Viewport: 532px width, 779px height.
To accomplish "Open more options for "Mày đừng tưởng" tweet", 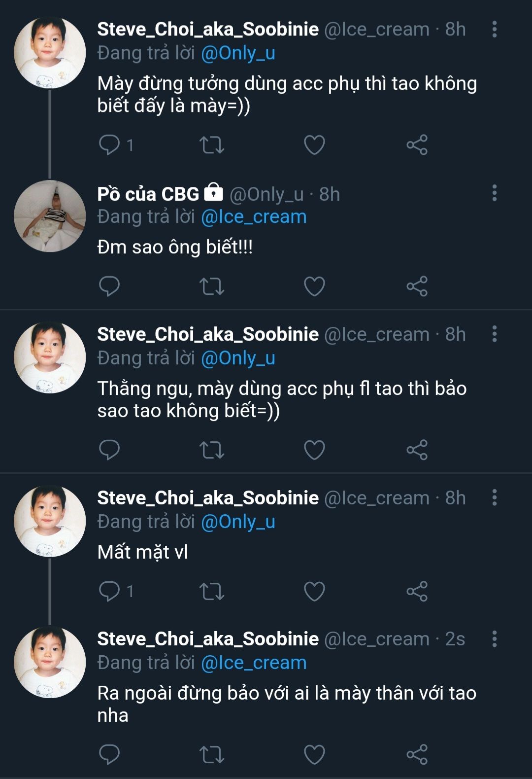I will pos(495,30).
